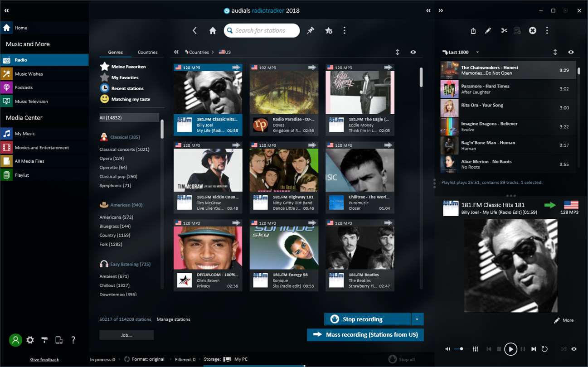The width and height of the screenshot is (588, 367).
Task: Click Mass recording (Stations from US) button
Action: click(x=365, y=335)
